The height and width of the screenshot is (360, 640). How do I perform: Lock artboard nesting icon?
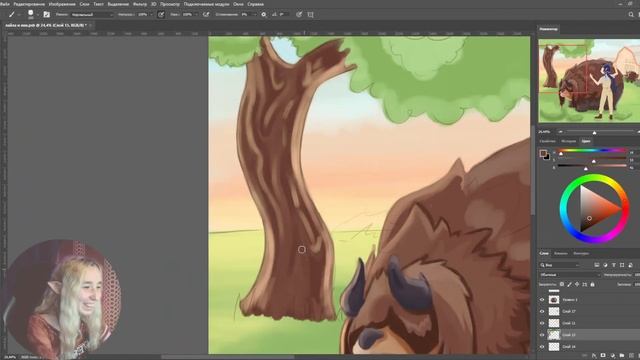(584, 284)
